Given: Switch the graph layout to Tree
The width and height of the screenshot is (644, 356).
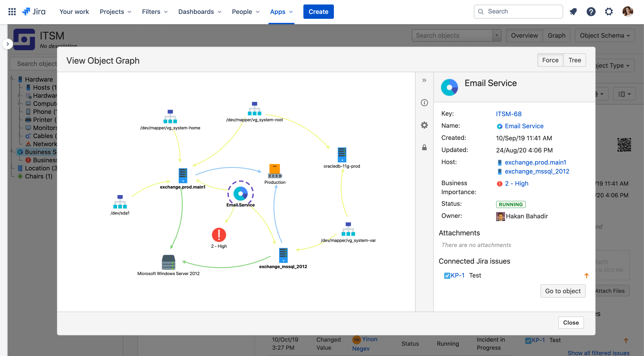Looking at the screenshot, I should (x=575, y=60).
